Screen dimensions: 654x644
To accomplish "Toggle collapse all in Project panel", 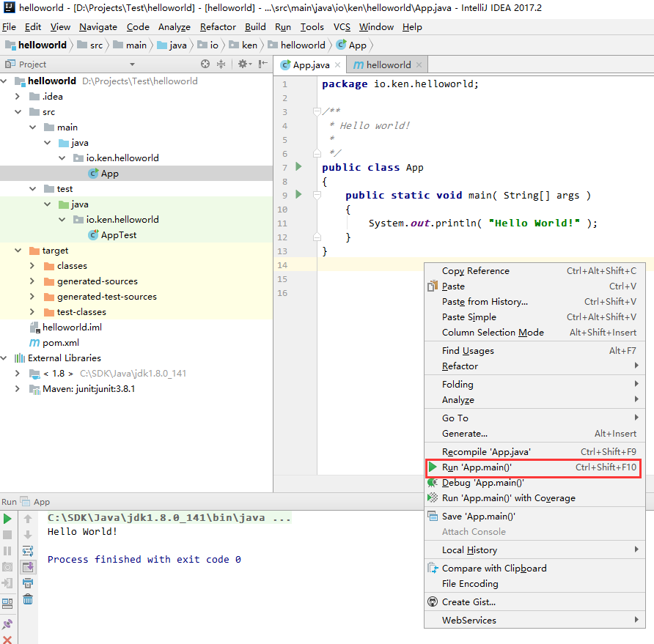I will pyautogui.click(x=221, y=64).
